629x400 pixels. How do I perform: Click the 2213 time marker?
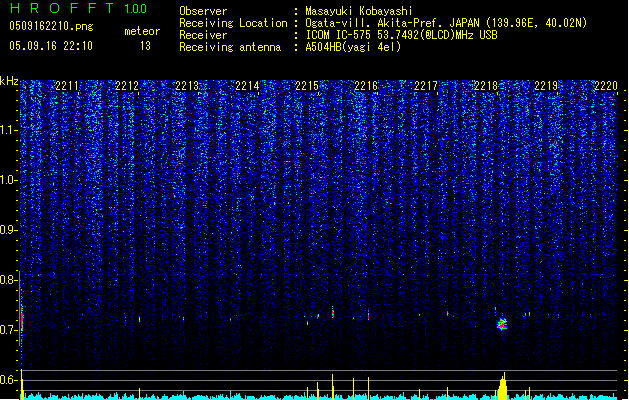pyautogui.click(x=187, y=85)
